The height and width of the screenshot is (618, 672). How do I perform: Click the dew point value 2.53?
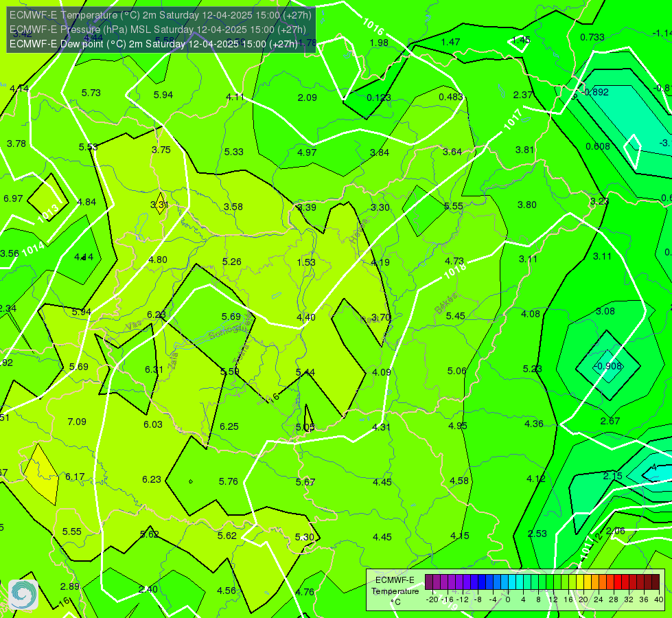tap(537, 534)
